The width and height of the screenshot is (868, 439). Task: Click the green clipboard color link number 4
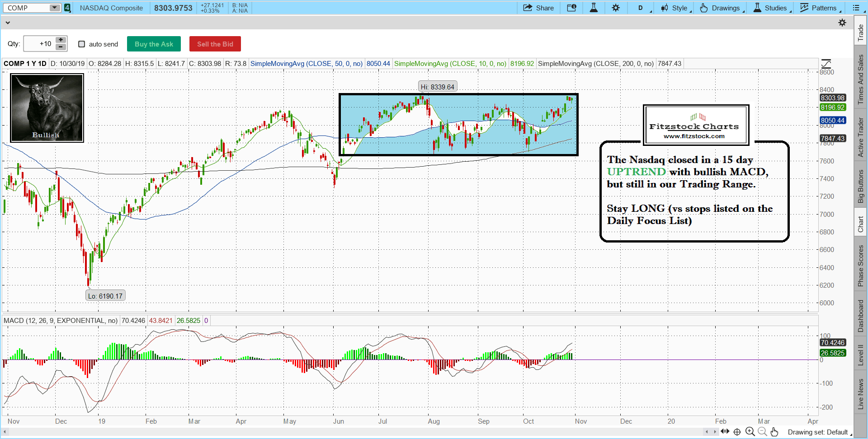(67, 8)
